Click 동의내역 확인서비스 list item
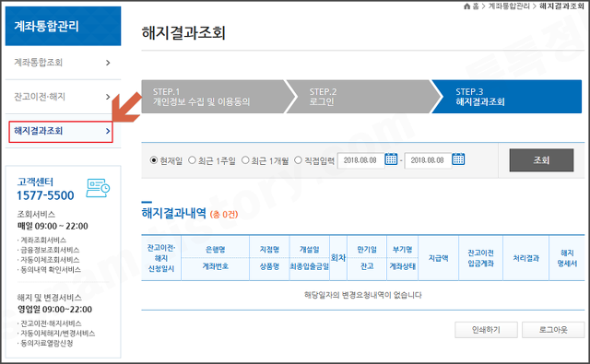Screen dimensions: 590x364 click(x=51, y=269)
